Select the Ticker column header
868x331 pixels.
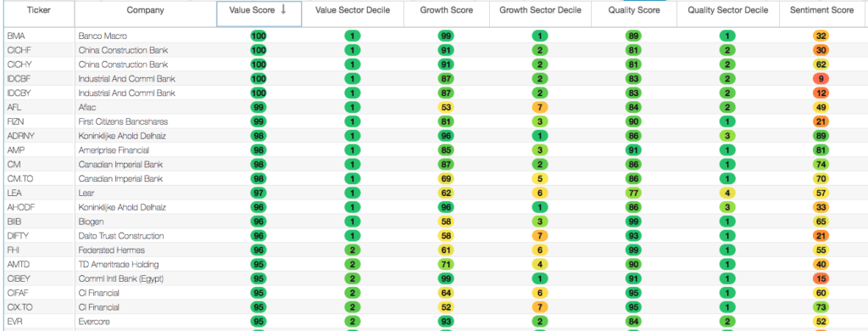[39, 10]
